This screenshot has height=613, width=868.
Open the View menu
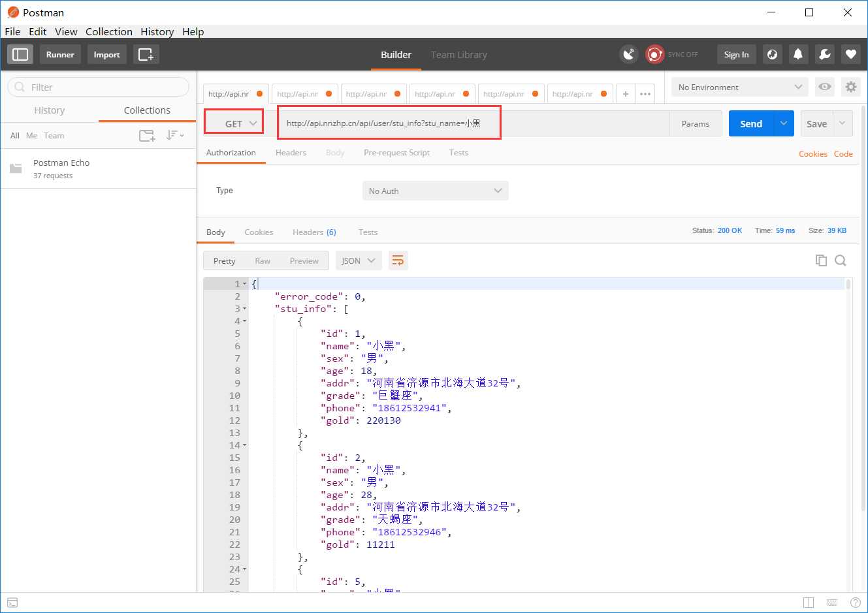point(66,31)
